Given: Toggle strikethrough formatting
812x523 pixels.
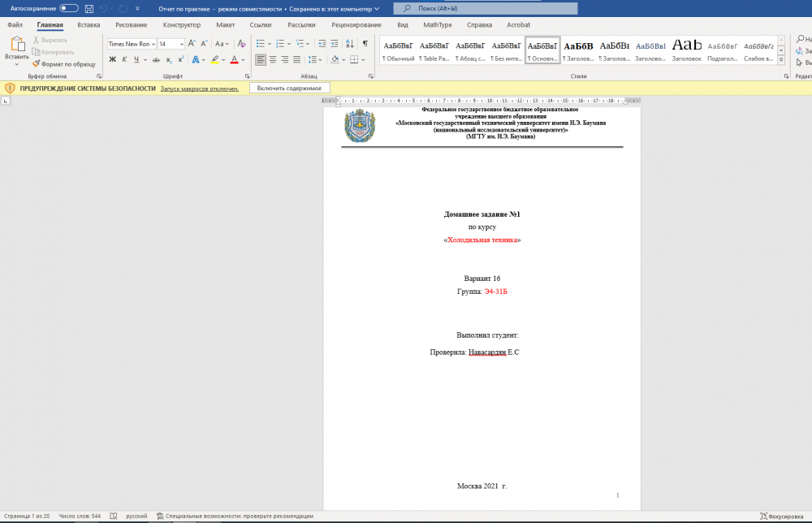Looking at the screenshot, I should coord(156,59).
